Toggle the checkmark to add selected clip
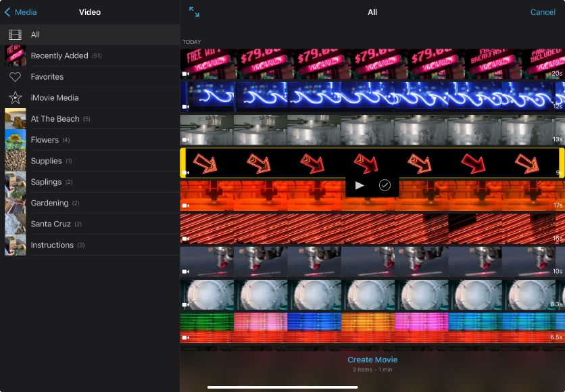This screenshot has height=392, width=565. coord(385,185)
